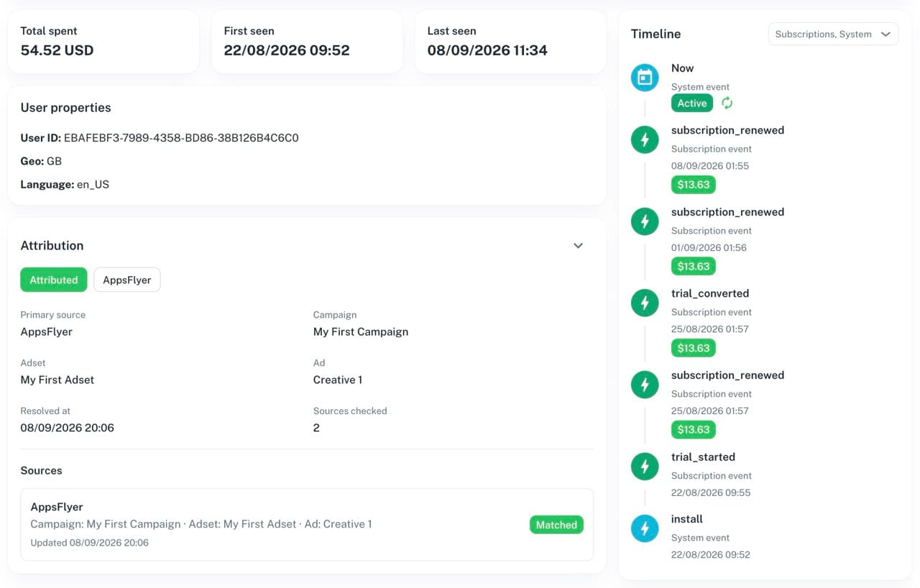
Task: Click $13.63 badge under 01/09/2026 01:56
Action: pos(694,266)
